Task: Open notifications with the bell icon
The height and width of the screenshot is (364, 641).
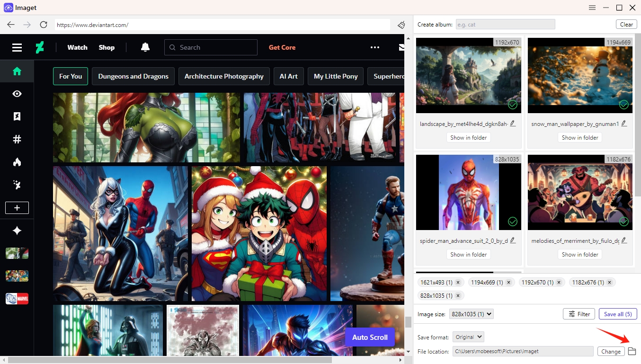Action: point(145,47)
